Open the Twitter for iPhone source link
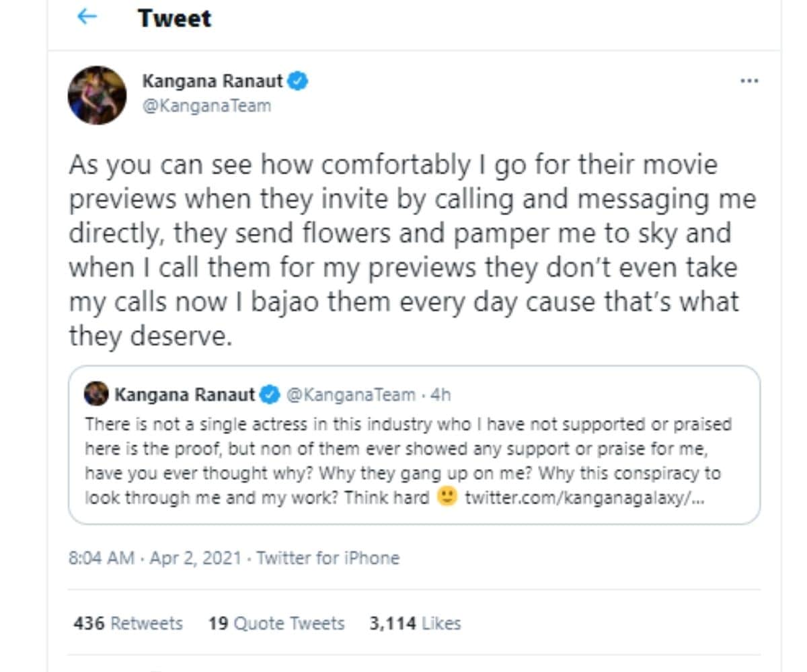The height and width of the screenshot is (672, 807). (x=328, y=558)
